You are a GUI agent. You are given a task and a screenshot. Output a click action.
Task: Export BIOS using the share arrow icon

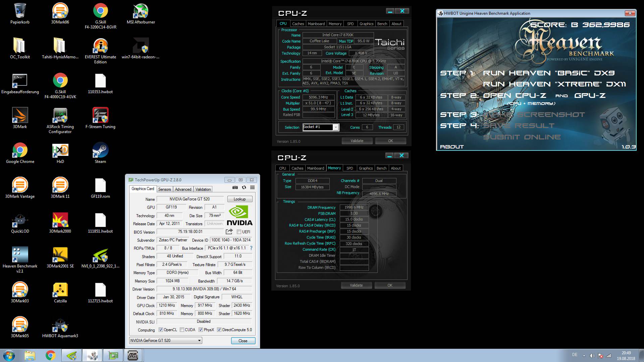click(x=229, y=232)
